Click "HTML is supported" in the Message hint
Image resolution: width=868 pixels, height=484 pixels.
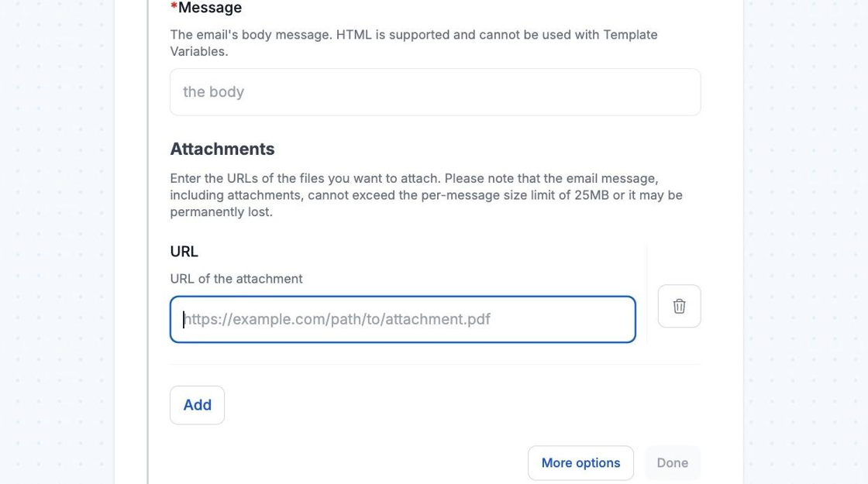pos(384,35)
